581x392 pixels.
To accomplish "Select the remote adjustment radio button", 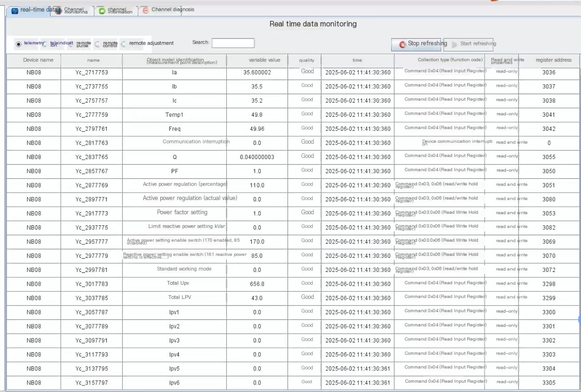I will point(123,44).
